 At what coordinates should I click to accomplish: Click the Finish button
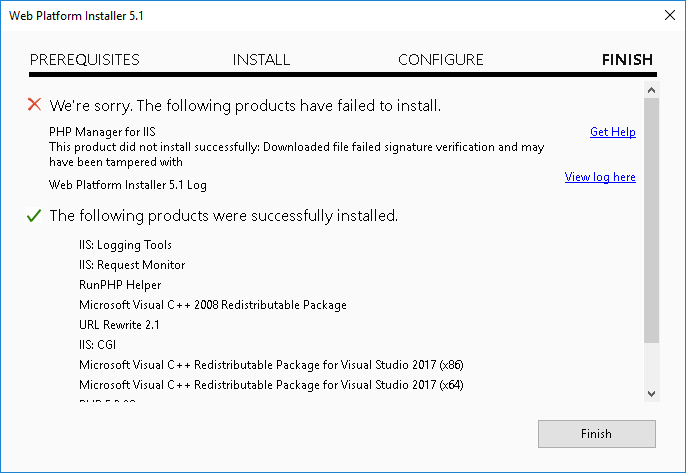pyautogui.click(x=597, y=434)
